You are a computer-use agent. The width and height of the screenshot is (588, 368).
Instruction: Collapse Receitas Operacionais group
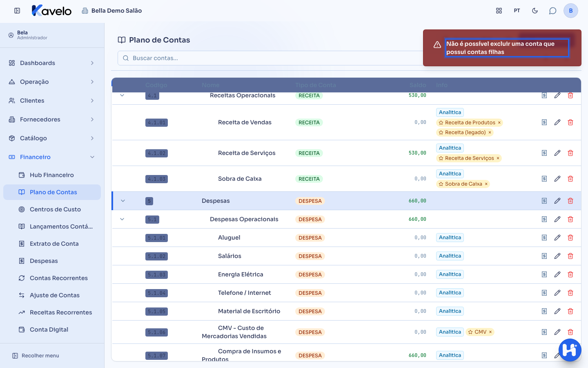pos(122,95)
